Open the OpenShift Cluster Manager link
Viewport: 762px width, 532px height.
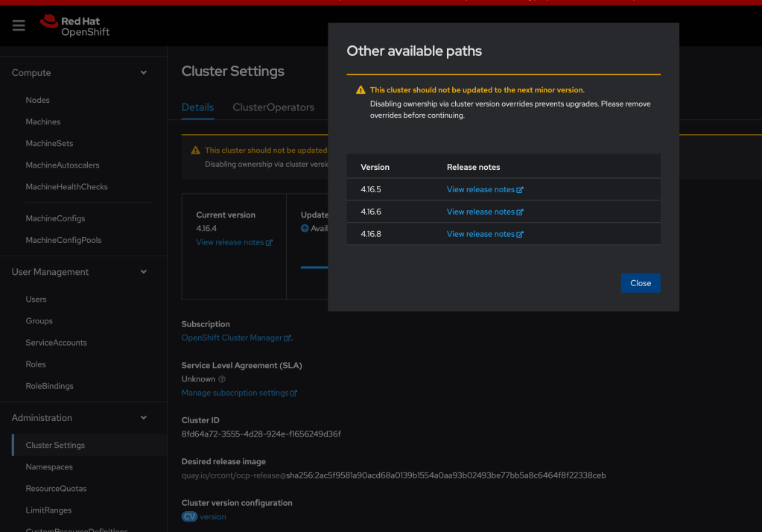pyautogui.click(x=236, y=338)
